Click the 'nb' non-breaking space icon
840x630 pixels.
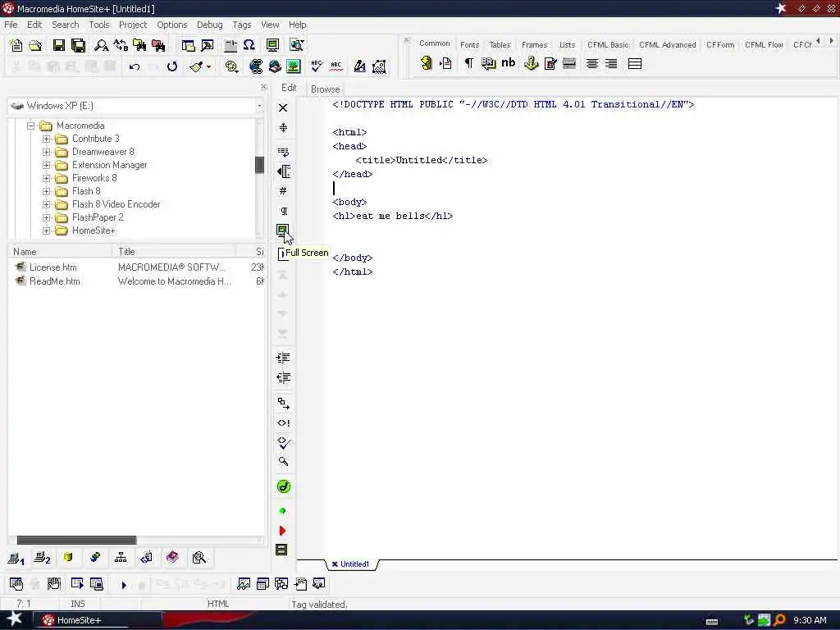(x=508, y=63)
